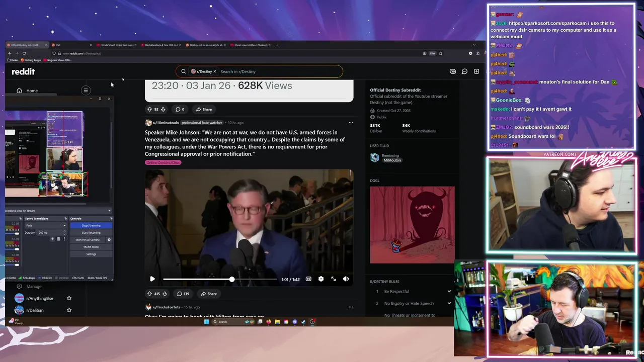Downvote the post with 92 points

163,109
